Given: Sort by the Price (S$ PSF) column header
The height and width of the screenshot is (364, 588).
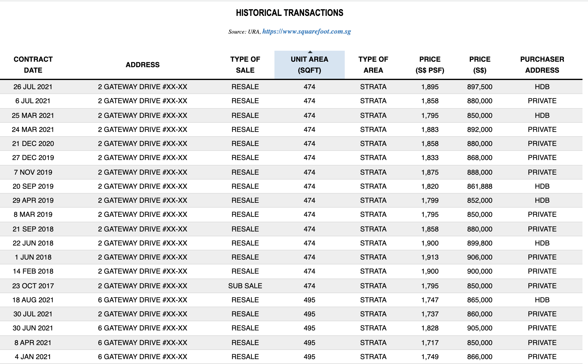Looking at the screenshot, I should 430,65.
